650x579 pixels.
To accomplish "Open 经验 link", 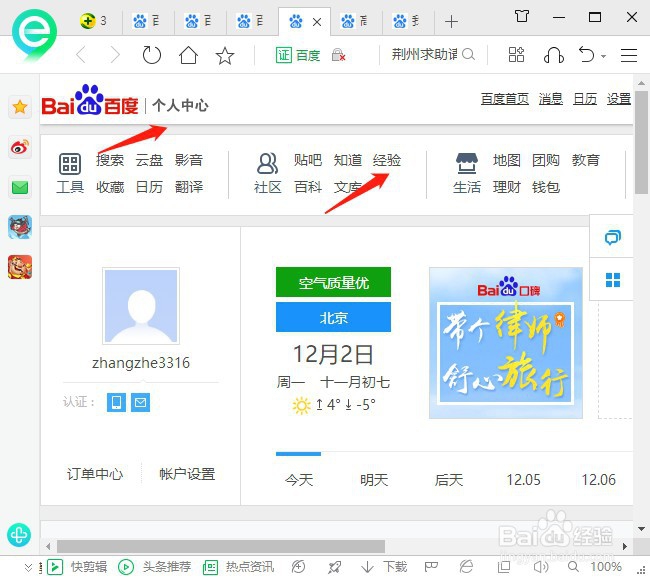I will pos(386,160).
